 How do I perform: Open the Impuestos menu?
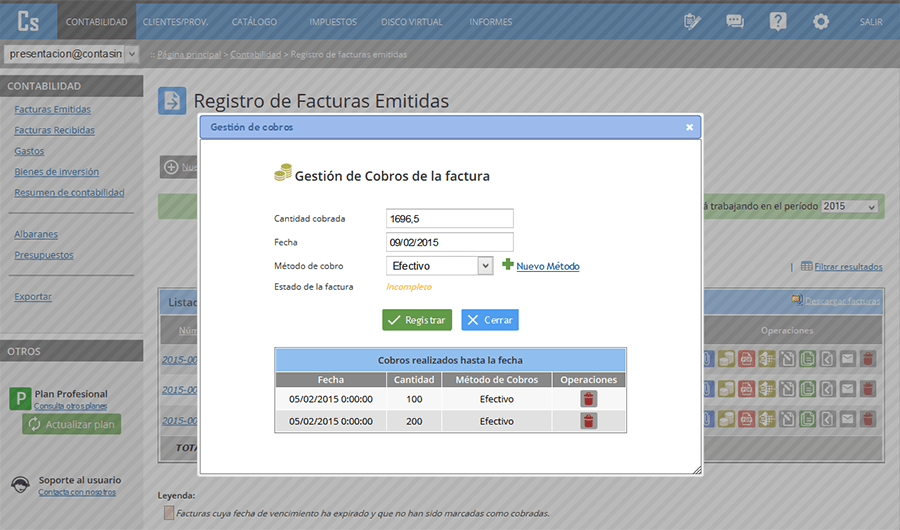point(333,22)
